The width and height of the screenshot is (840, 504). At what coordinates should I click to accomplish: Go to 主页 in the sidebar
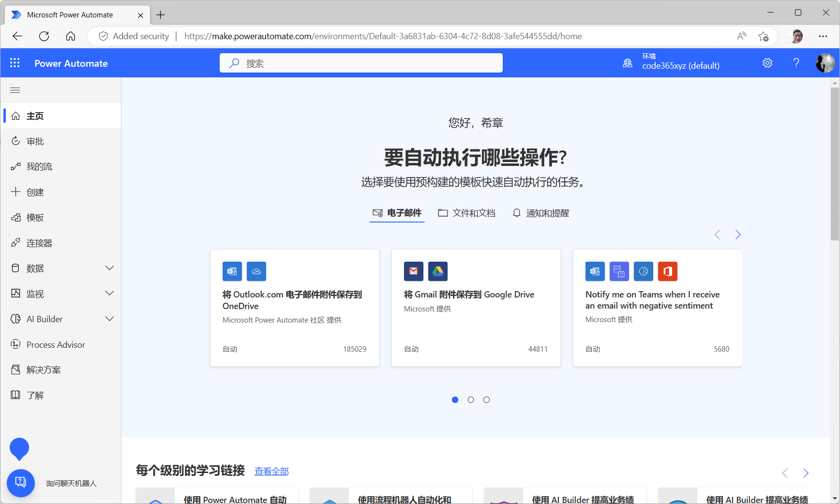[x=60, y=116]
